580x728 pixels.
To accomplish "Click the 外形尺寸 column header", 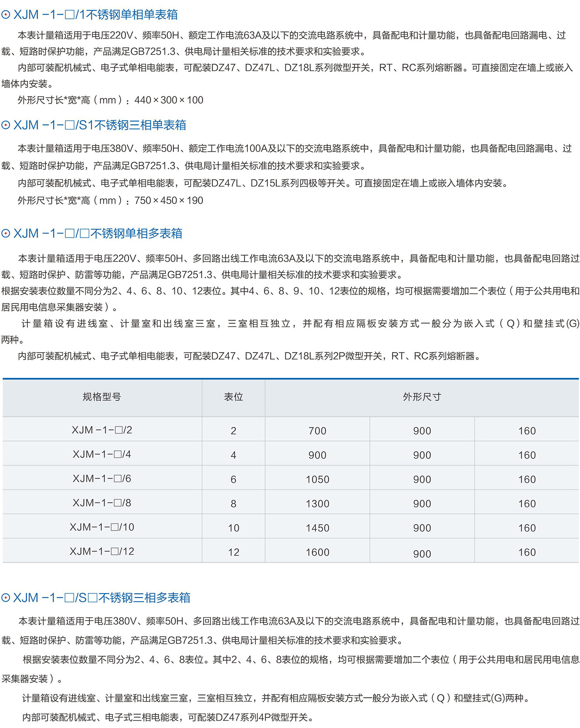I will tap(421, 397).
